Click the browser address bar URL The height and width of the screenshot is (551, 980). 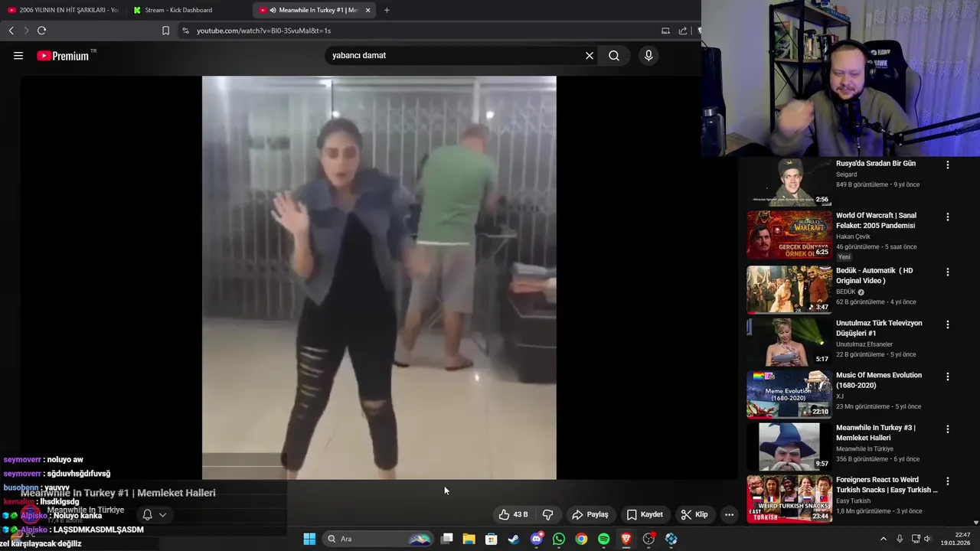click(263, 31)
